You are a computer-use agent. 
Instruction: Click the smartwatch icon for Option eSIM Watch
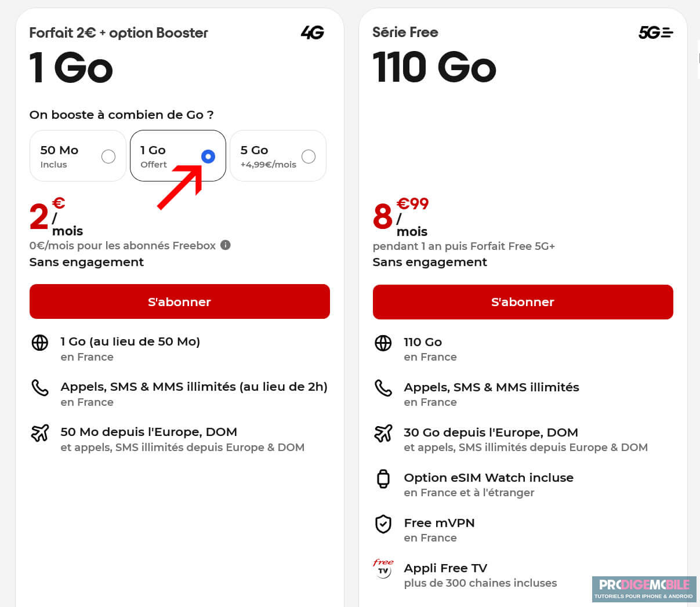point(383,478)
